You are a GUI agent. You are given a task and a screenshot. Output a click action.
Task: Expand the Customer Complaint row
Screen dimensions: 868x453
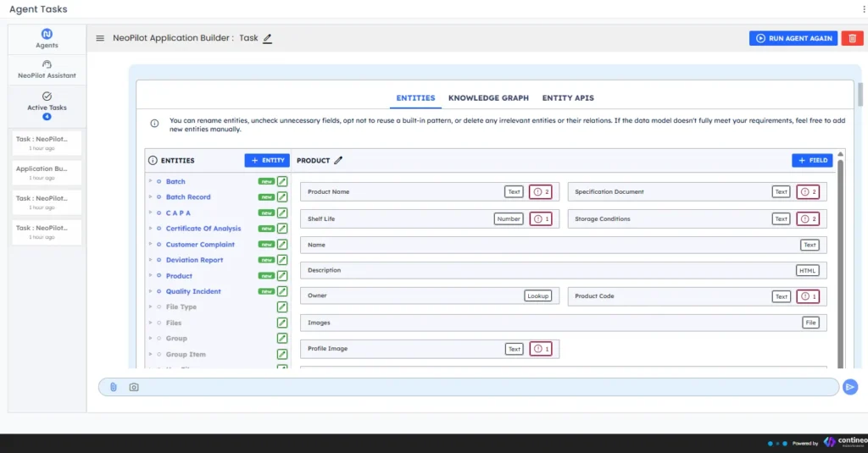point(150,244)
